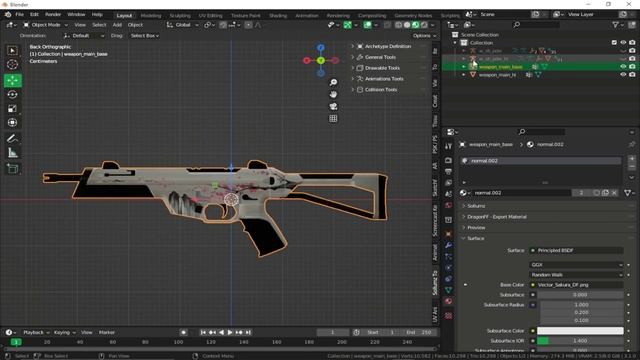Switch to rendered viewport shading
640x360 pixels.
tap(424, 25)
